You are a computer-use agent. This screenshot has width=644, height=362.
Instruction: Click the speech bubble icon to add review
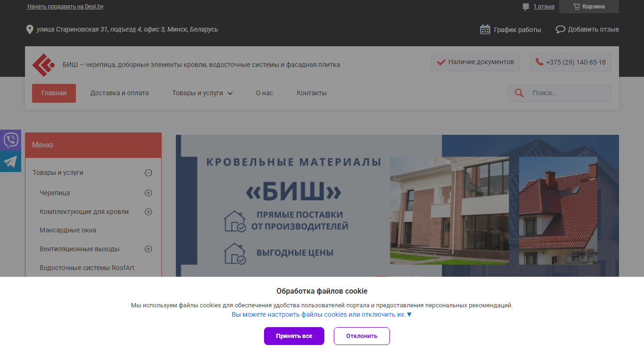(x=560, y=29)
